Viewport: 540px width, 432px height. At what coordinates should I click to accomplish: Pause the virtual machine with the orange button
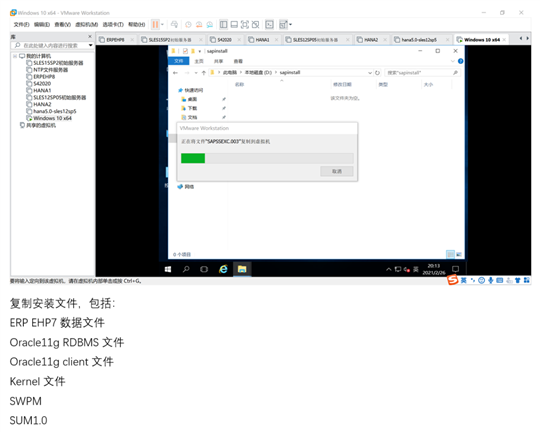tap(155, 24)
